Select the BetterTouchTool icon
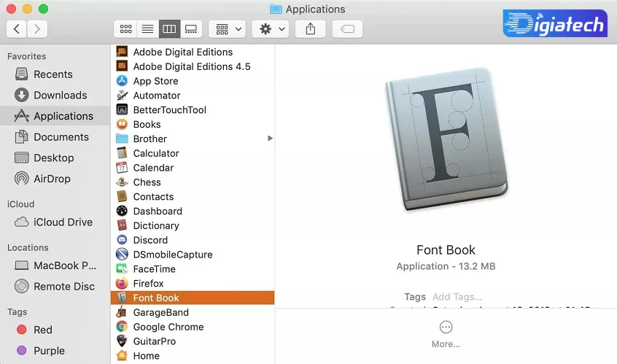 coord(122,110)
